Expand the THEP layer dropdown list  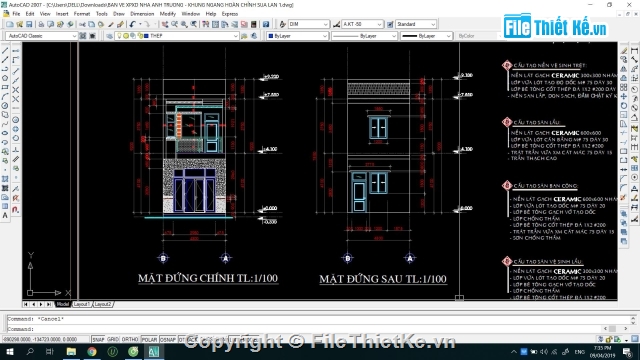pyautogui.click(x=236, y=36)
